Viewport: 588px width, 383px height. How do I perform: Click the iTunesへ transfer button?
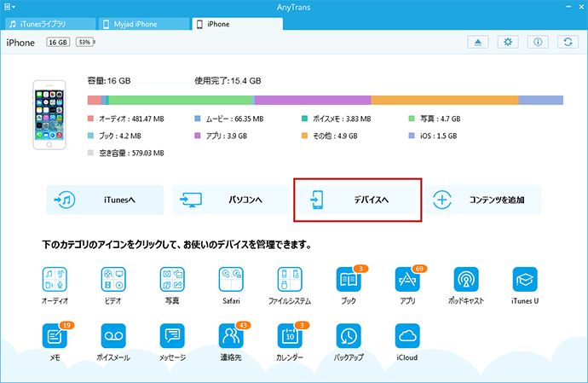(x=105, y=200)
